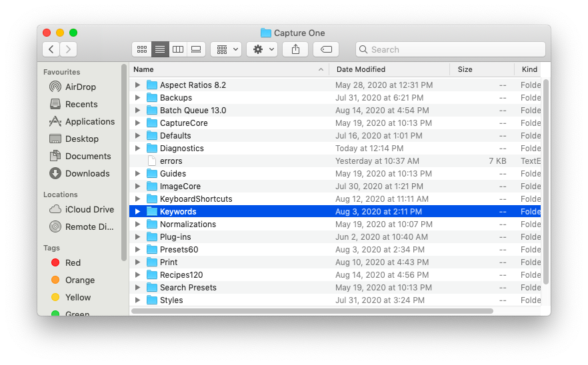The height and width of the screenshot is (365, 588).
Task: Click 'Yesterday at 10:37 AM' date cell
Action: point(377,161)
